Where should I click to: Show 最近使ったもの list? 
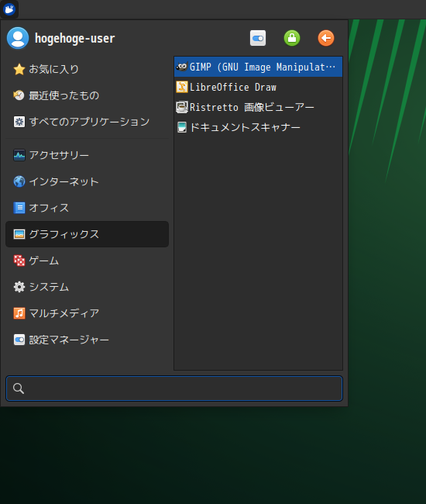tap(87, 95)
